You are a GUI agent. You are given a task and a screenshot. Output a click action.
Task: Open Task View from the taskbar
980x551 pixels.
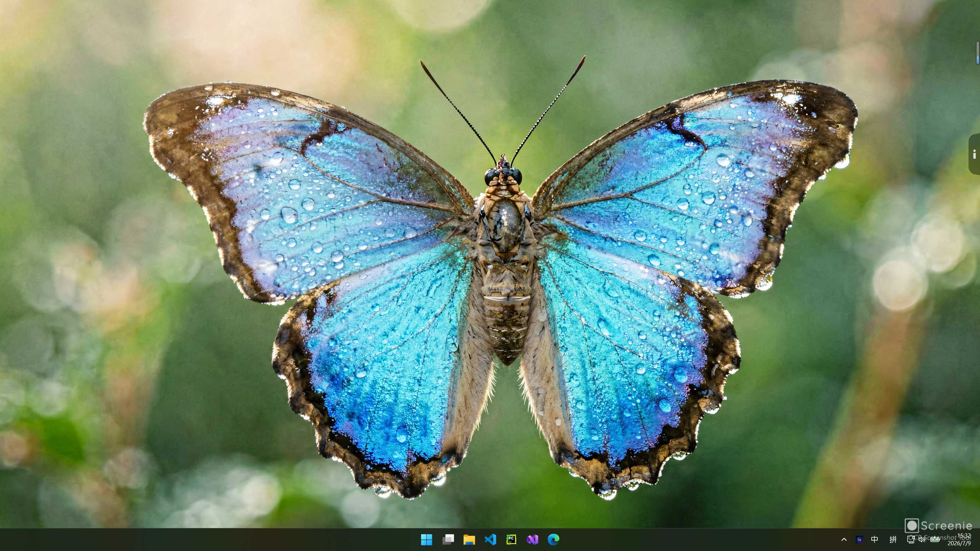click(x=448, y=540)
